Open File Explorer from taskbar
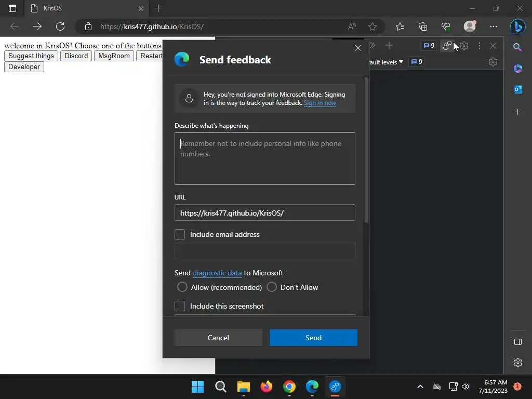The width and height of the screenshot is (532, 399). click(244, 387)
